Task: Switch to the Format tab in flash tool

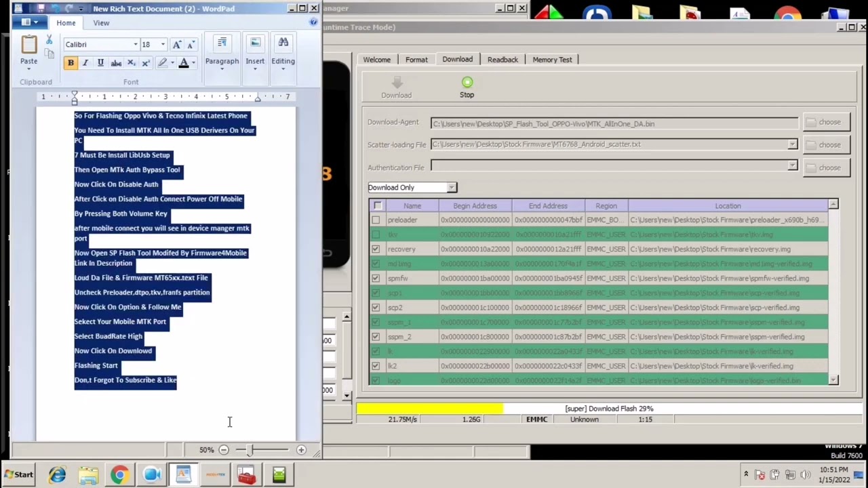Action: click(416, 60)
